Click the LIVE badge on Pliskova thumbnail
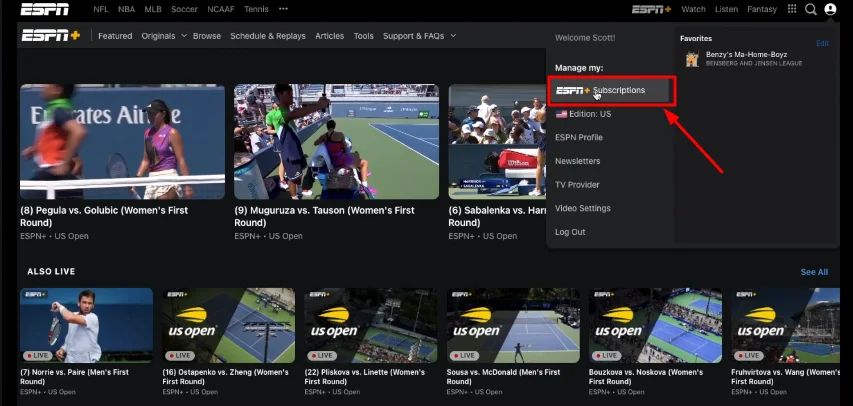The width and height of the screenshot is (853, 406). point(322,355)
